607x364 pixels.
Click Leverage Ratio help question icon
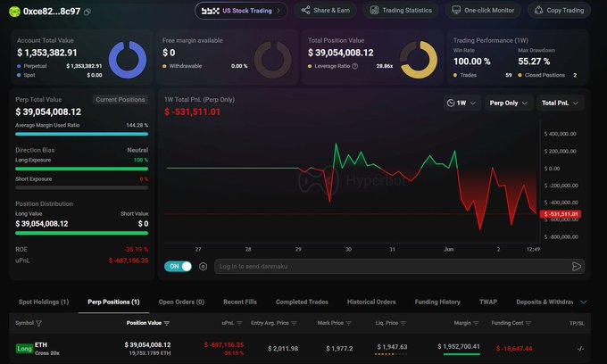click(354, 66)
